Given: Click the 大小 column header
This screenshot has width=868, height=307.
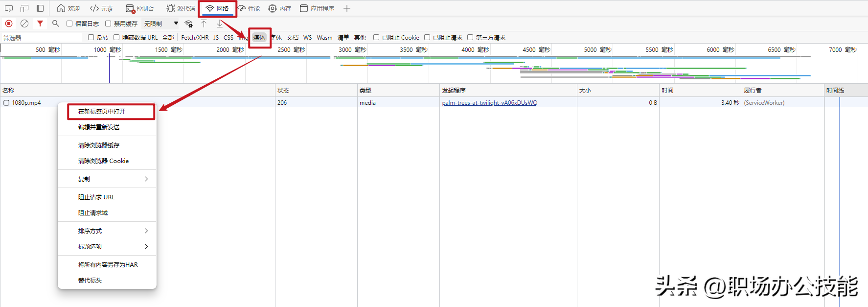Looking at the screenshot, I should pos(618,90).
